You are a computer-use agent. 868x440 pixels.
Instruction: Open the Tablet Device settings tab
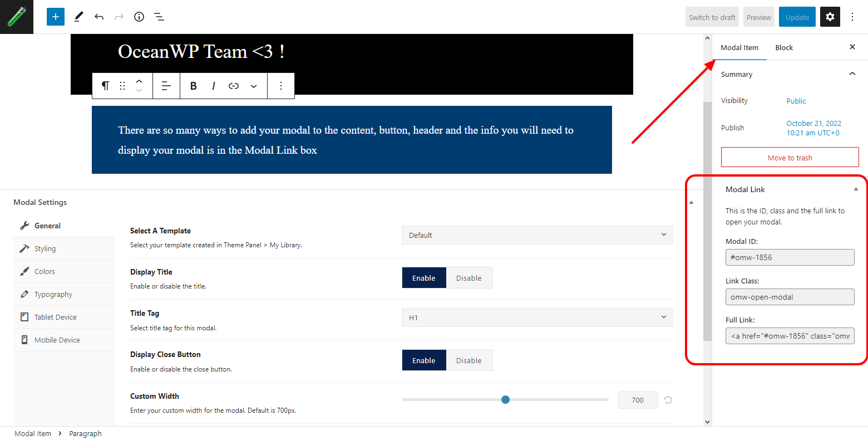tap(63, 317)
